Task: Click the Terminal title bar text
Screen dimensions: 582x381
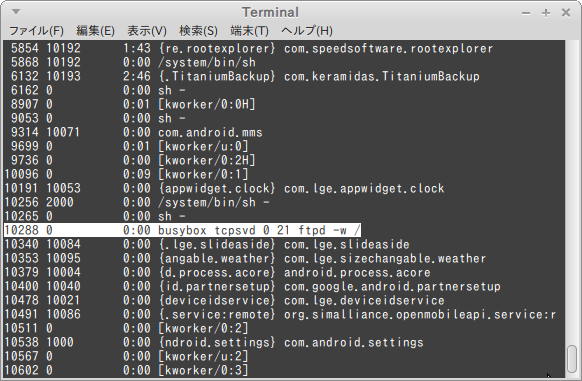Action: [x=270, y=12]
